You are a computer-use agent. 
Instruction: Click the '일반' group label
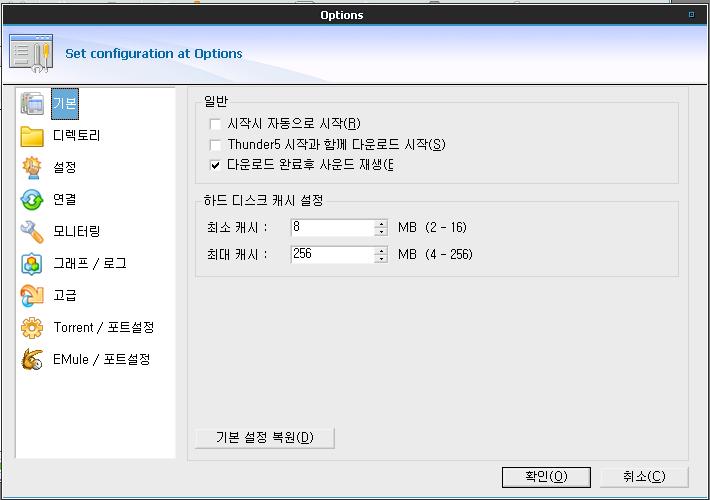tap(216, 101)
